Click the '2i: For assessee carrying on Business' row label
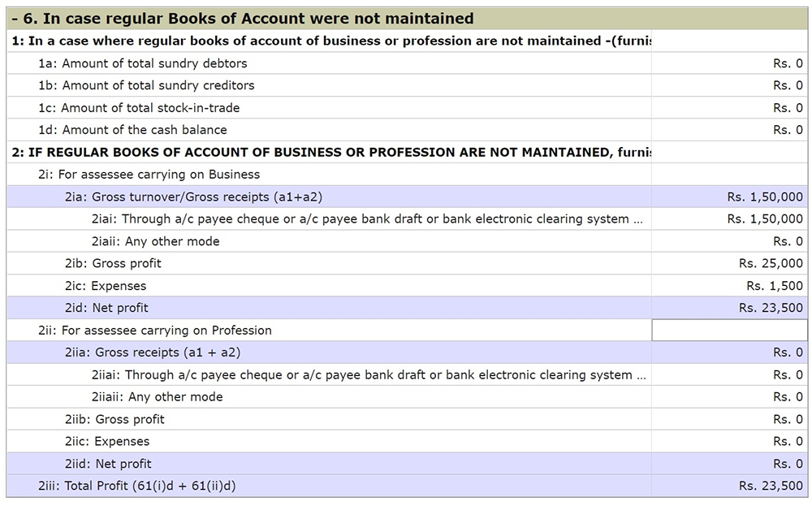The height and width of the screenshot is (506, 812). tap(149, 175)
